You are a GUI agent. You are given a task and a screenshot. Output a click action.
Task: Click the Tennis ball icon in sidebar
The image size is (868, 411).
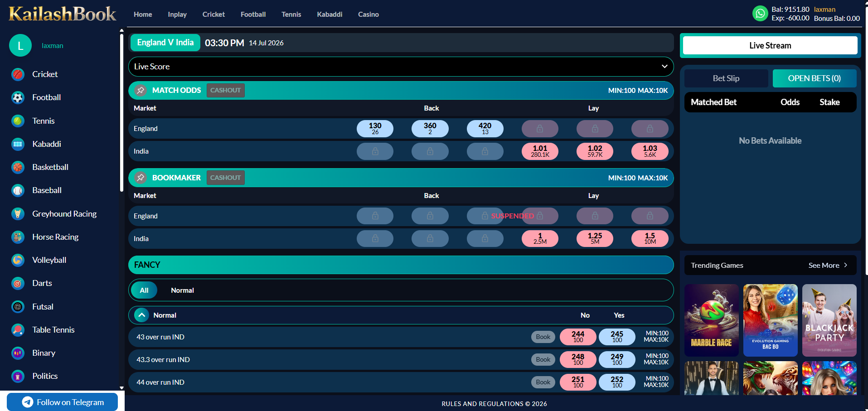(x=18, y=121)
